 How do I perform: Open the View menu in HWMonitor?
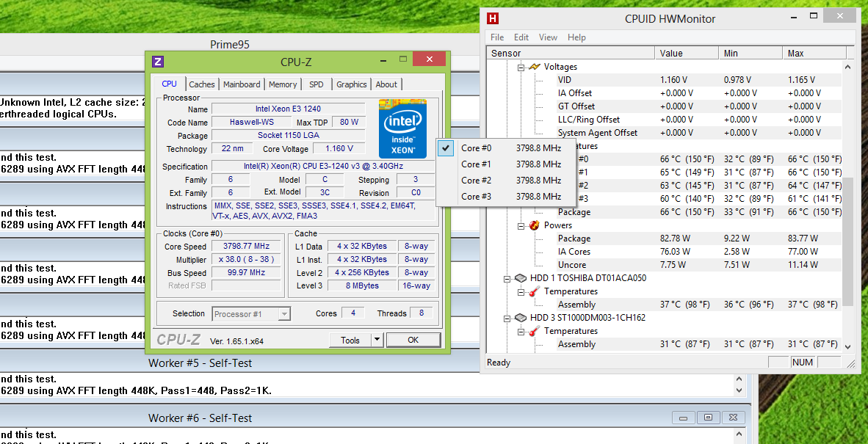tap(548, 37)
